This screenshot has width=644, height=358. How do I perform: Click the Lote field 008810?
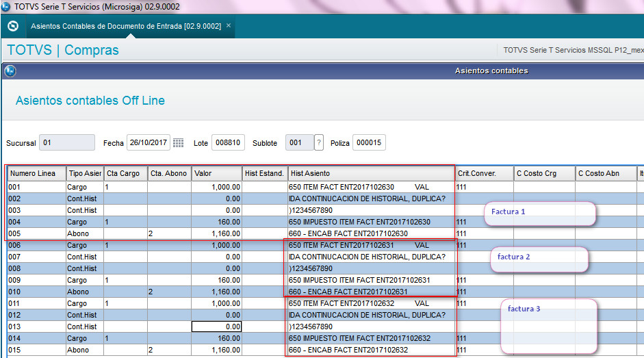[x=228, y=142]
